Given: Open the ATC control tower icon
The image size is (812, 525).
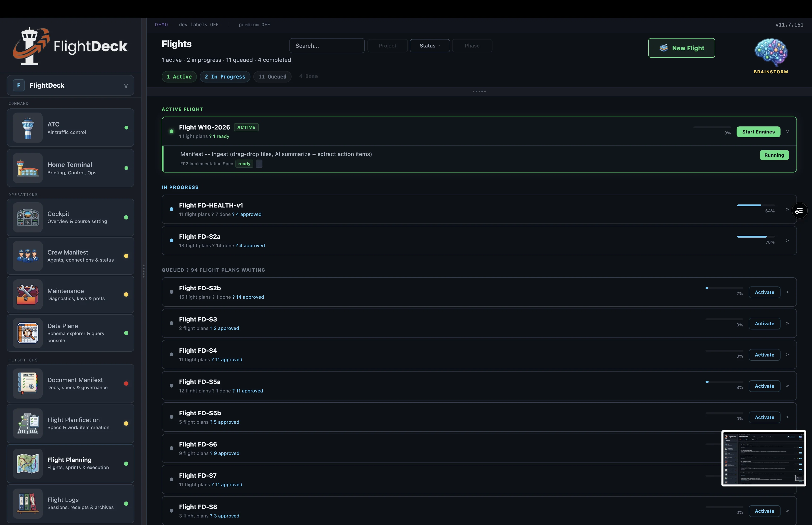Looking at the screenshot, I should coord(27,128).
